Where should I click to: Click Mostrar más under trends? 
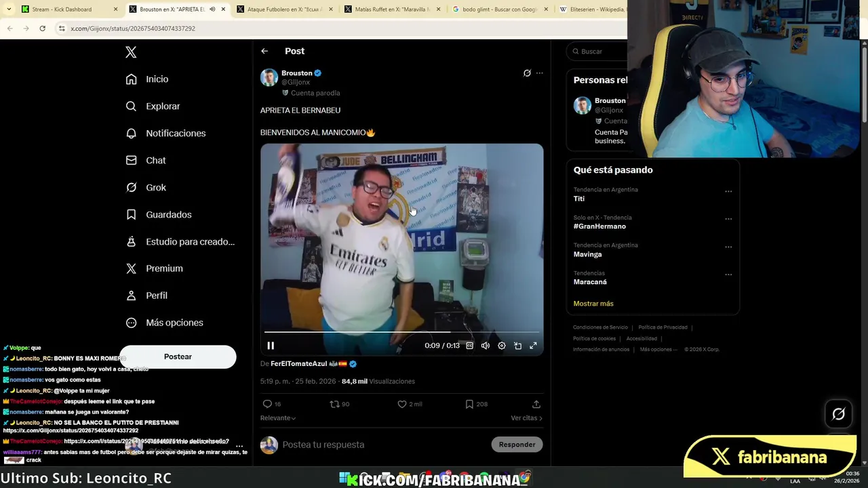(x=593, y=304)
